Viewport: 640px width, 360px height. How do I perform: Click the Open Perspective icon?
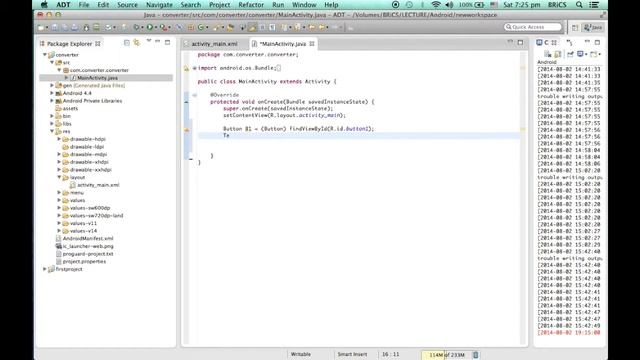[x=575, y=27]
